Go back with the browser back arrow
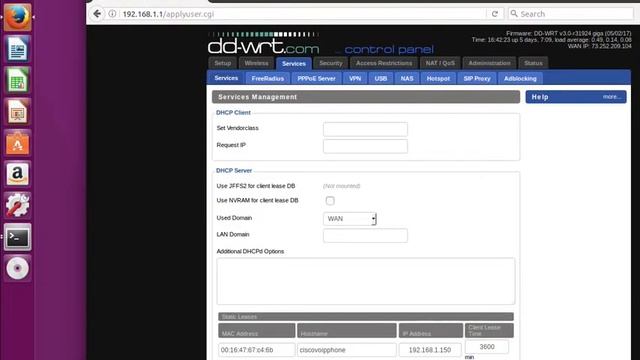This screenshot has height=360, width=640. [97, 14]
